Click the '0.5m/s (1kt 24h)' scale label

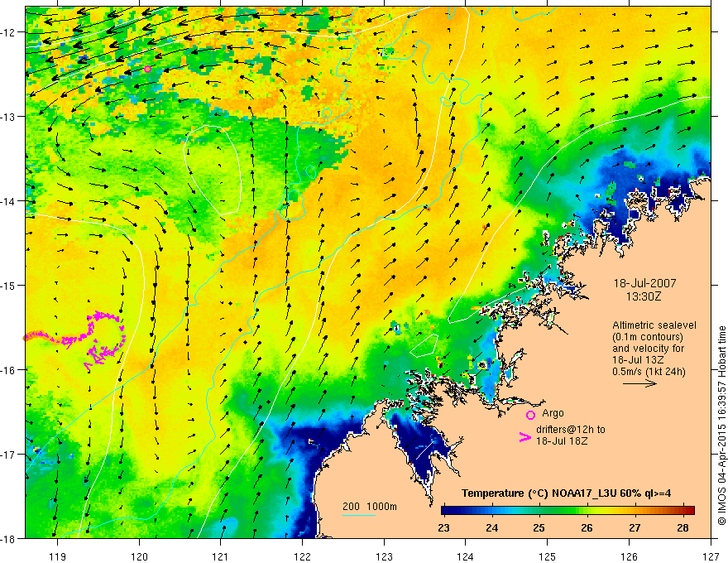click(649, 372)
